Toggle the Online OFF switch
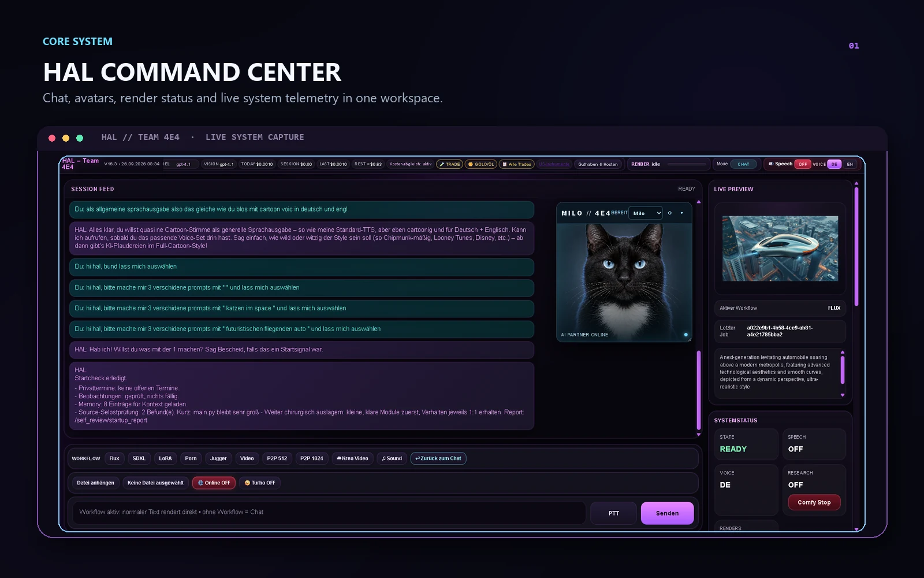 pos(214,483)
